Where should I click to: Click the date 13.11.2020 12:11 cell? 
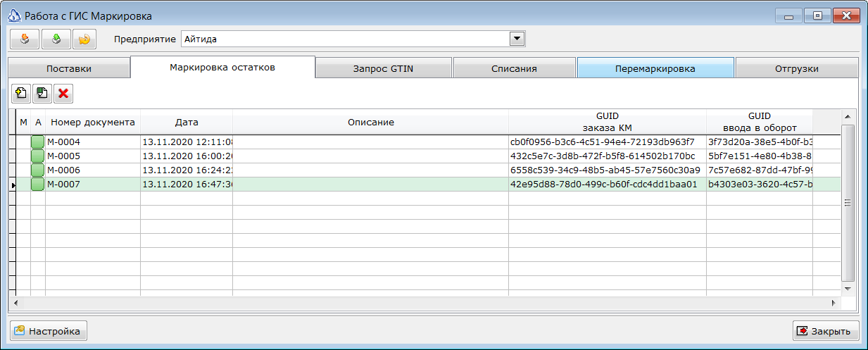187,142
